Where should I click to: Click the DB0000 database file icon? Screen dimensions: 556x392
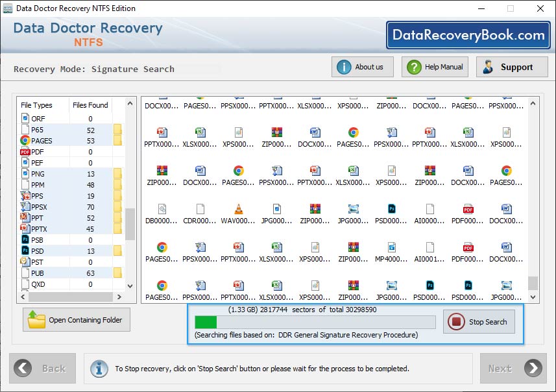(163, 209)
